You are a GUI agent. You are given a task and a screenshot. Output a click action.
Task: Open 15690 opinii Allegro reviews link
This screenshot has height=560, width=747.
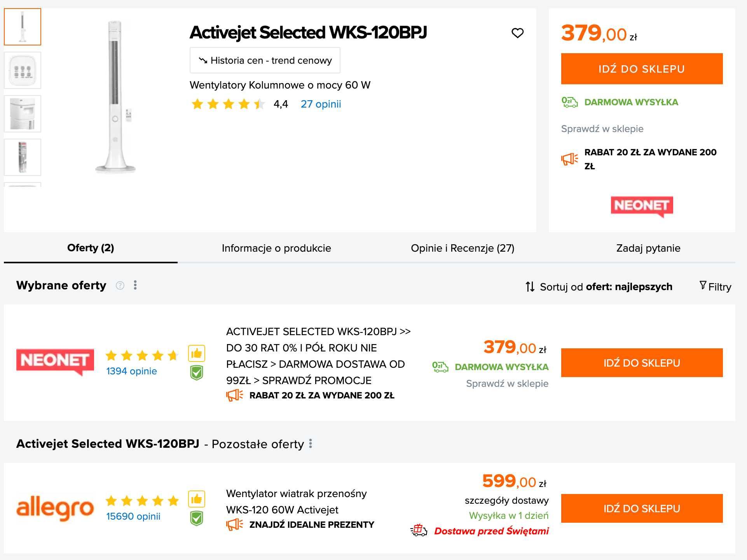(133, 516)
